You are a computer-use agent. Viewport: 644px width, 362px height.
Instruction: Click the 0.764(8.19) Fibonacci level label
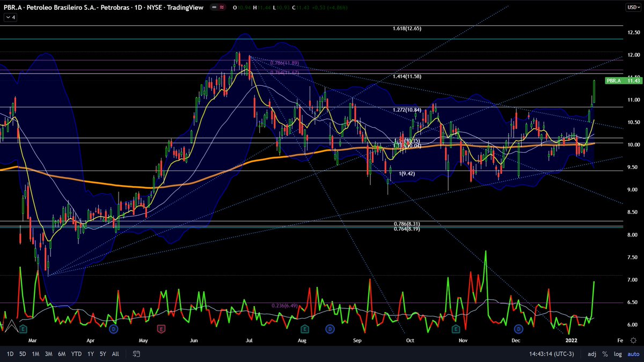407,229
